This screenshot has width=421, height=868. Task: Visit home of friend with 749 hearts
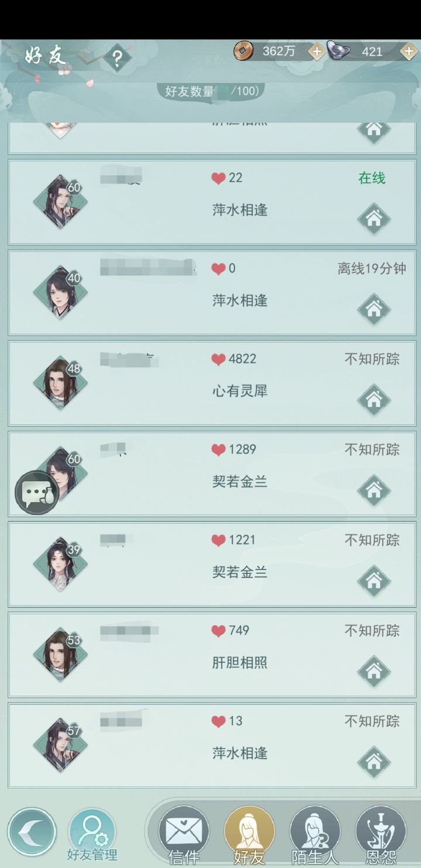(x=374, y=671)
